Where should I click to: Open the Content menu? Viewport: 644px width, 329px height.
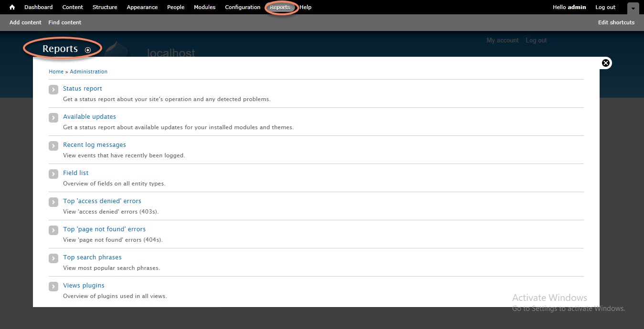coord(73,7)
